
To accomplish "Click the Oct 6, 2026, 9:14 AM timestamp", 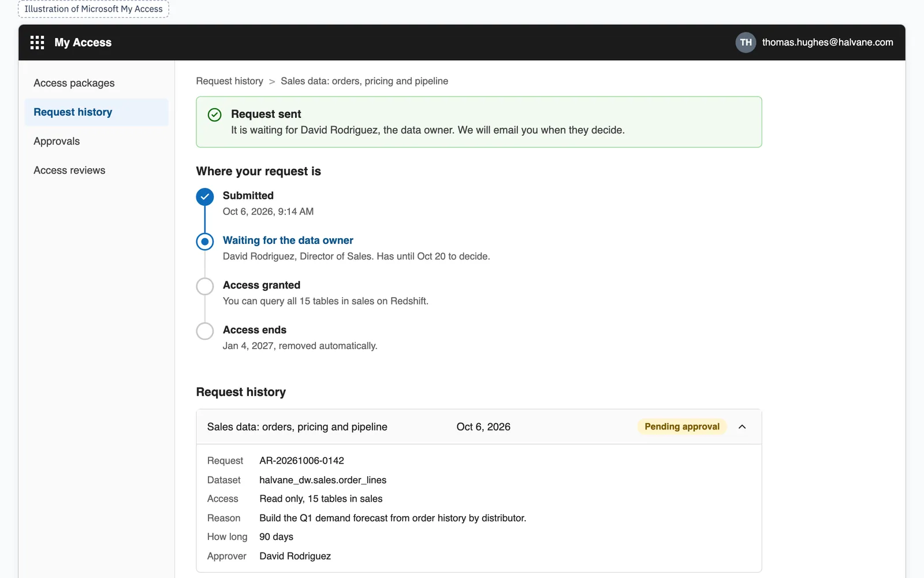I will coord(269,212).
